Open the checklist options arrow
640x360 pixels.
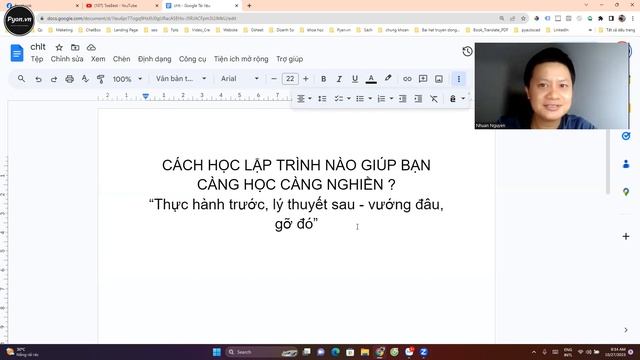coord(349,98)
